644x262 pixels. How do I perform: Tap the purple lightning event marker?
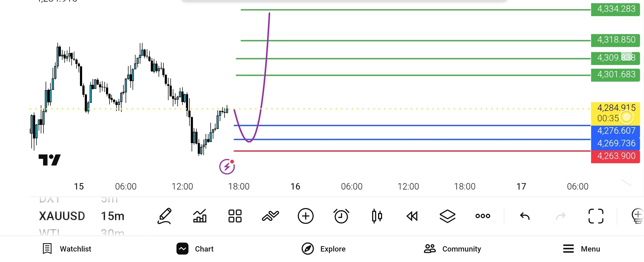[x=227, y=167]
